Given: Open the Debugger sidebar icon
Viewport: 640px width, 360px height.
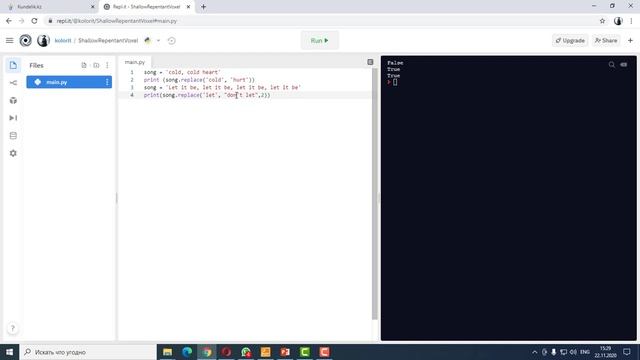Looking at the screenshot, I should click(13, 118).
